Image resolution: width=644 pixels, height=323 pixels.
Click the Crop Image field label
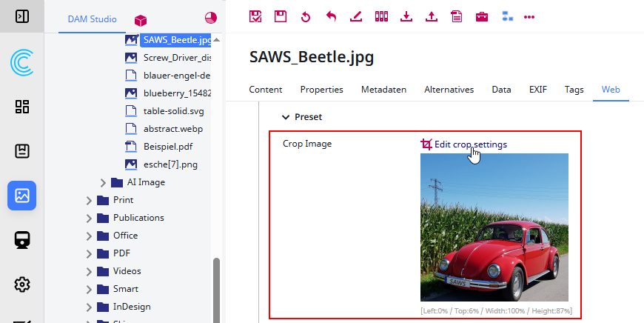point(306,144)
